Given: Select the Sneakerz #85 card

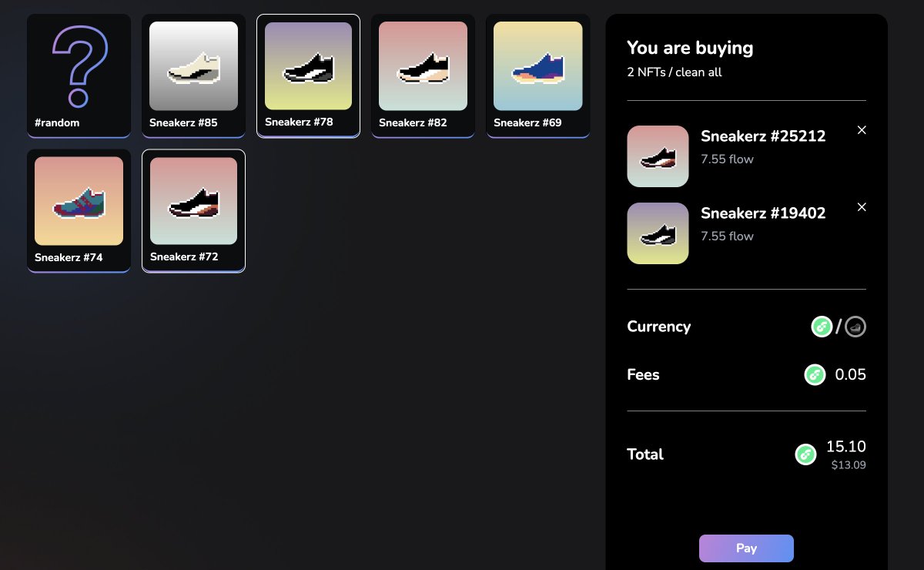Looking at the screenshot, I should point(193,75).
